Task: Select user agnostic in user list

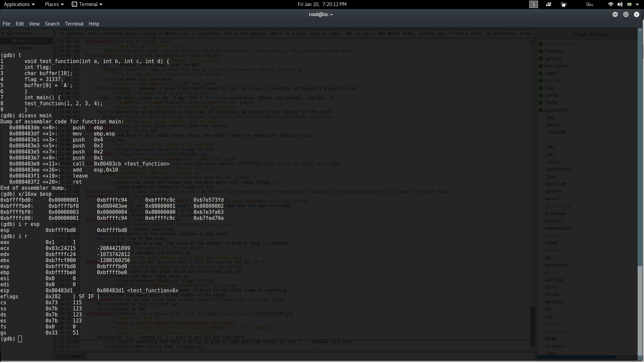Action: [x=554, y=302]
